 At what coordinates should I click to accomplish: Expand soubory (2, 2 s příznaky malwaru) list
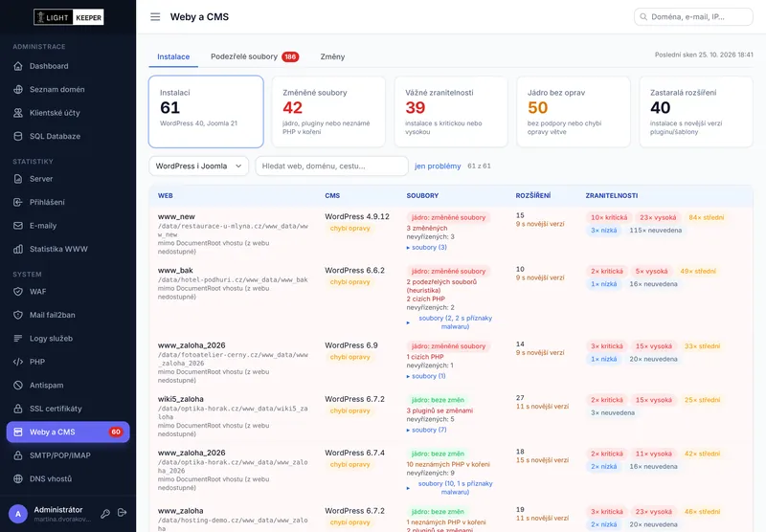450,322
